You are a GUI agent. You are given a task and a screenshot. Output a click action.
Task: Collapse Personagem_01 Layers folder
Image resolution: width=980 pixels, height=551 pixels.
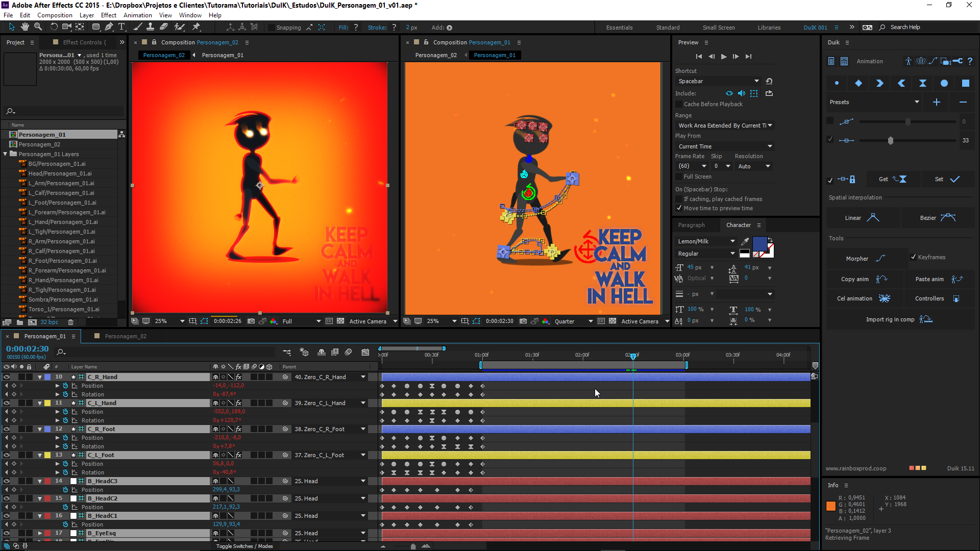tap(5, 154)
